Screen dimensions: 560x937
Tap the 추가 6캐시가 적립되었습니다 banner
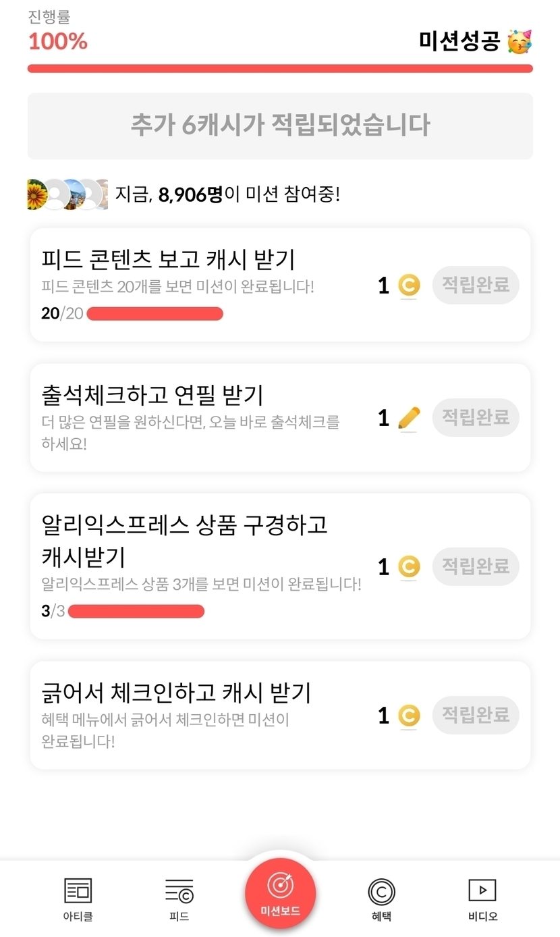[x=280, y=126]
